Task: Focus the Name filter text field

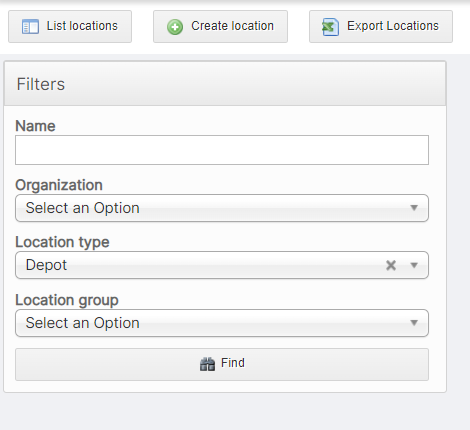Action: 222,150
